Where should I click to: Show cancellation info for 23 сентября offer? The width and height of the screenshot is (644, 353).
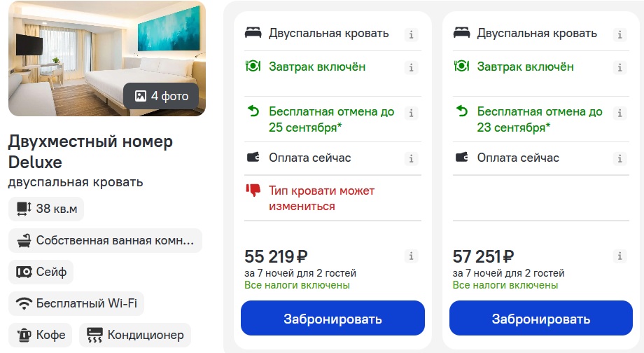pos(619,113)
